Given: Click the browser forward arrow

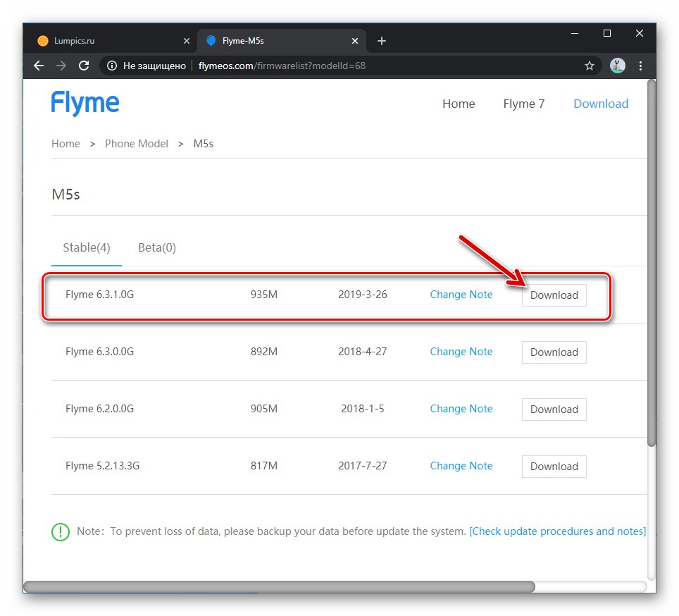Looking at the screenshot, I should tap(61, 66).
